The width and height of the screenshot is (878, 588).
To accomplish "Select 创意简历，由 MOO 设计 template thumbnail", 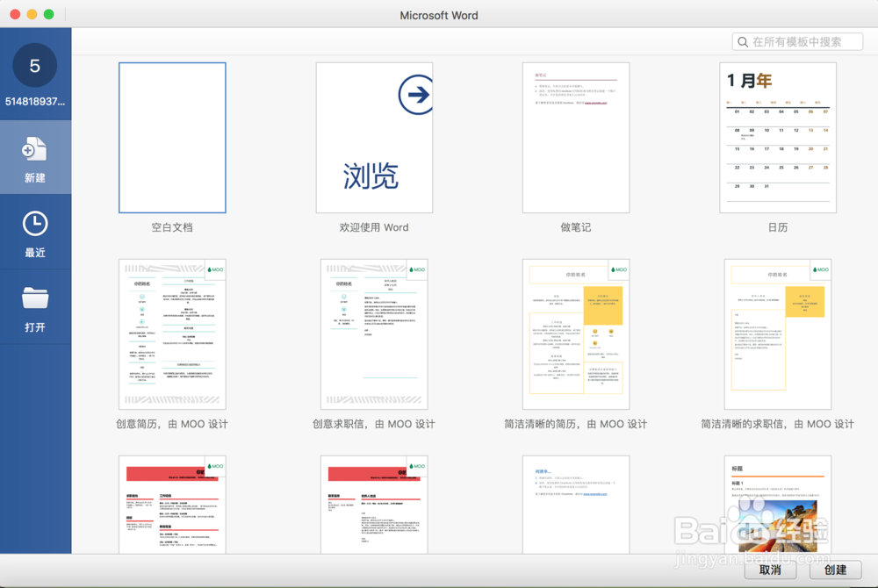I will click(x=172, y=334).
